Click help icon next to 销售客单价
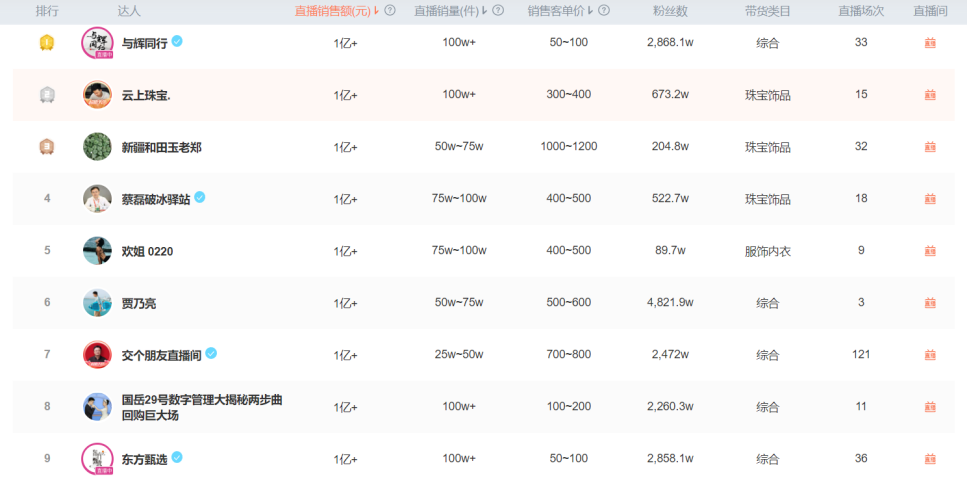Screen dimensions: 968x485 point(604,10)
